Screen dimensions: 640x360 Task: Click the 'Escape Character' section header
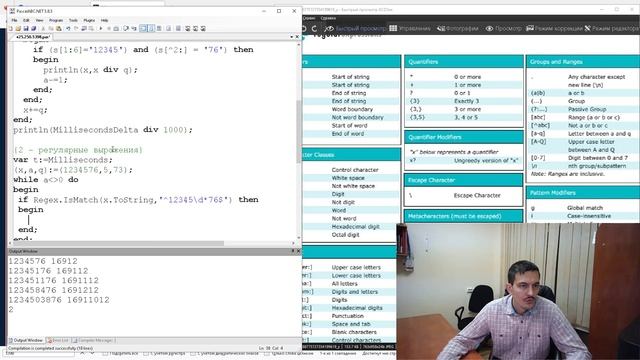463,180
